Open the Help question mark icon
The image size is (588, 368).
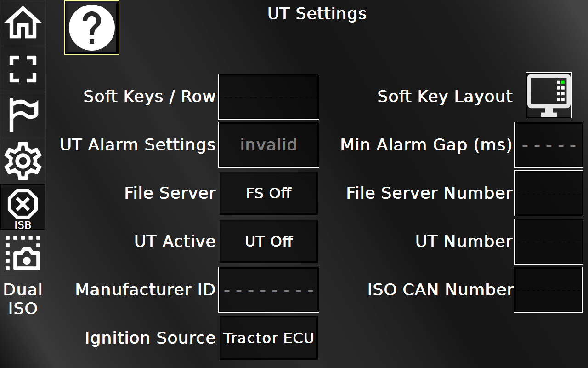(x=91, y=27)
